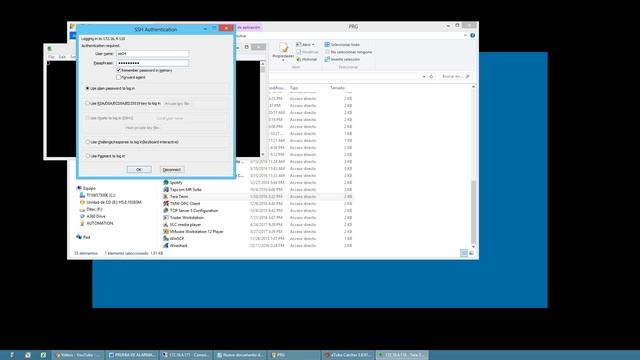Switch Explorer to large icons view
Screen dimensions: 640x360
pyautogui.click(x=471, y=253)
